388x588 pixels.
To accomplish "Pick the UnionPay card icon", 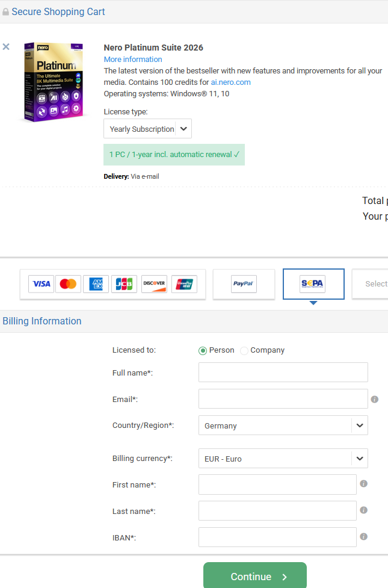I will click(184, 284).
